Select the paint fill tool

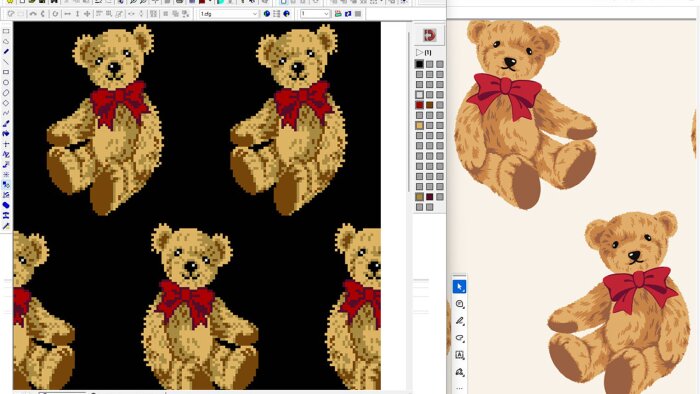pyautogui.click(x=6, y=134)
